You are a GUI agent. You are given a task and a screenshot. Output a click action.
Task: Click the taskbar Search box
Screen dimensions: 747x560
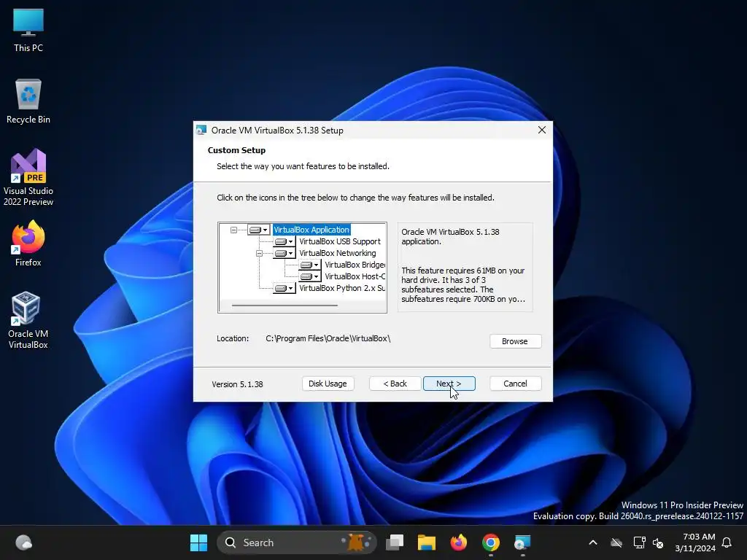pyautogui.click(x=296, y=542)
